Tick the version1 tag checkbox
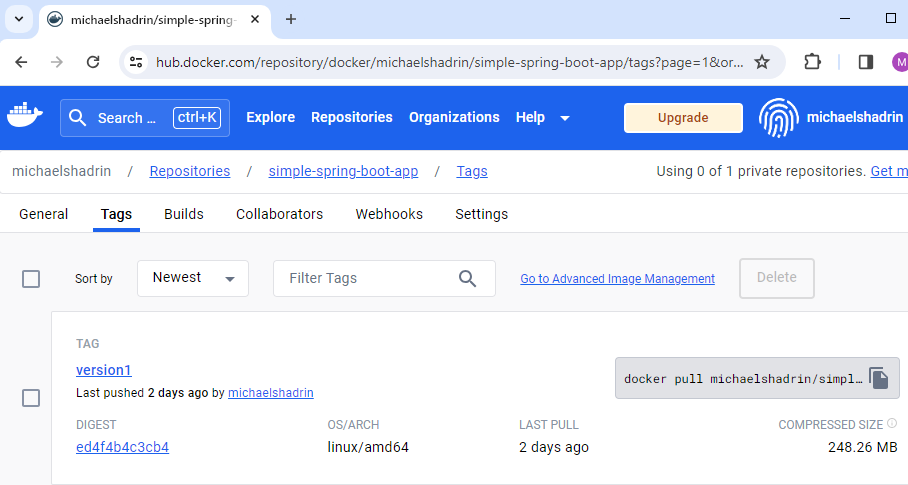908x485 pixels. click(31, 398)
